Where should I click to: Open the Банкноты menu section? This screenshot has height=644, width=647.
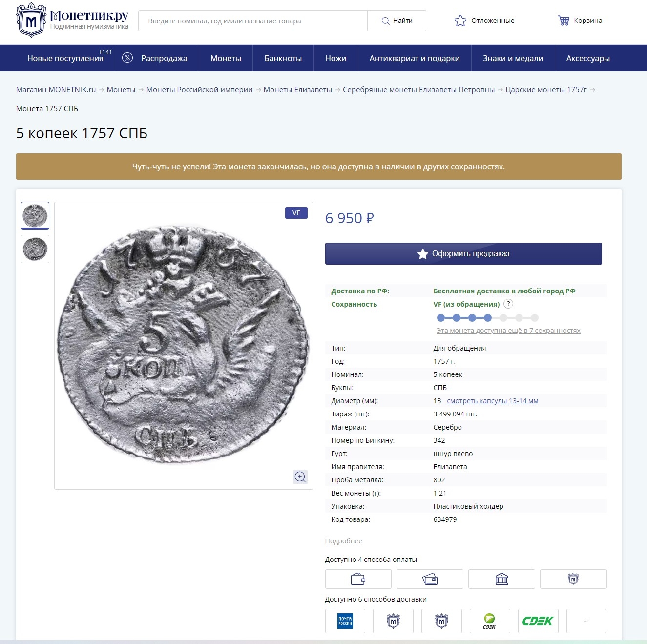click(283, 58)
